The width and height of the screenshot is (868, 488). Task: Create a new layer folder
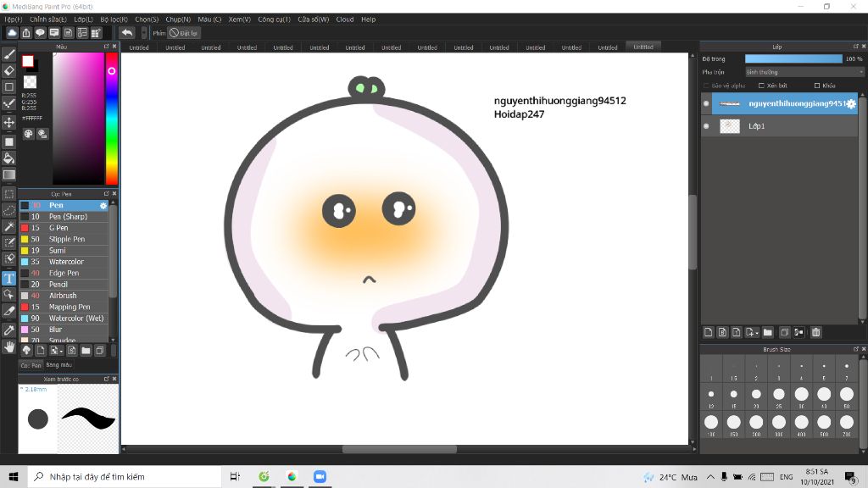coord(767,332)
